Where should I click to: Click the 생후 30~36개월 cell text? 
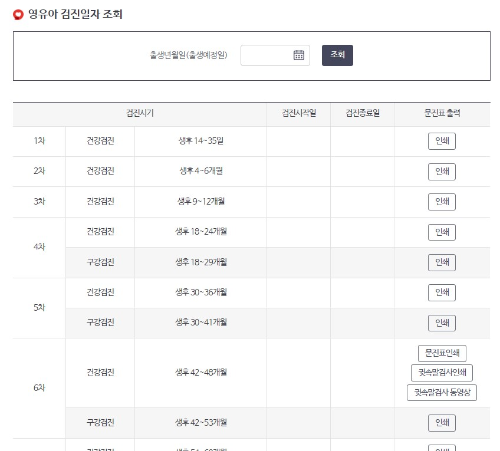[201, 293]
